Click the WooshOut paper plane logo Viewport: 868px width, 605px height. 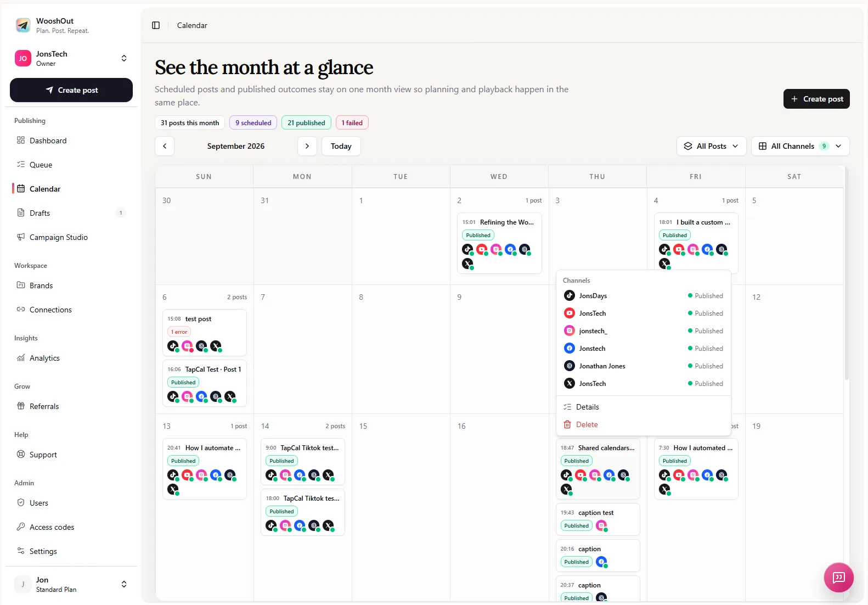(x=23, y=25)
